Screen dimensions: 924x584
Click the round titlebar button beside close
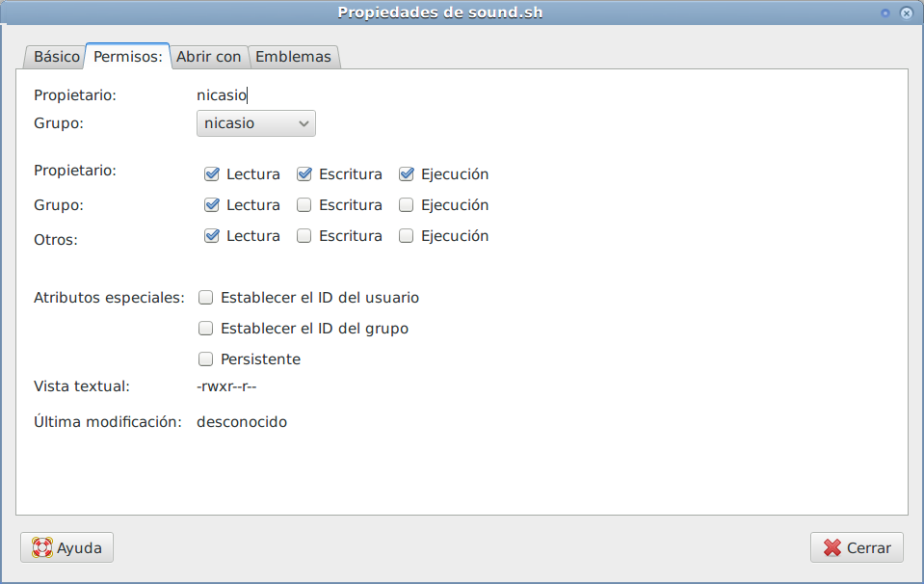point(884,13)
